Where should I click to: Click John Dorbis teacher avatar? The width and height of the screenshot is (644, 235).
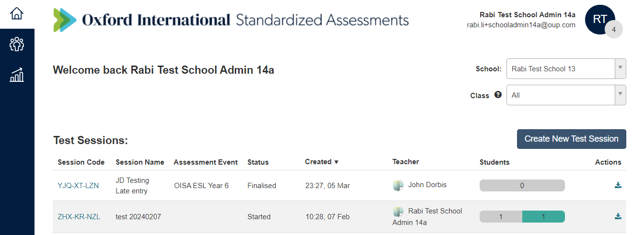(398, 185)
